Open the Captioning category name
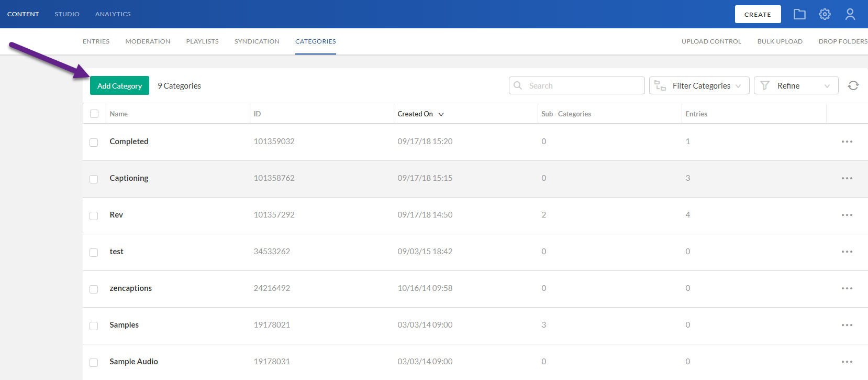Image resolution: width=868 pixels, height=380 pixels. 129,178
